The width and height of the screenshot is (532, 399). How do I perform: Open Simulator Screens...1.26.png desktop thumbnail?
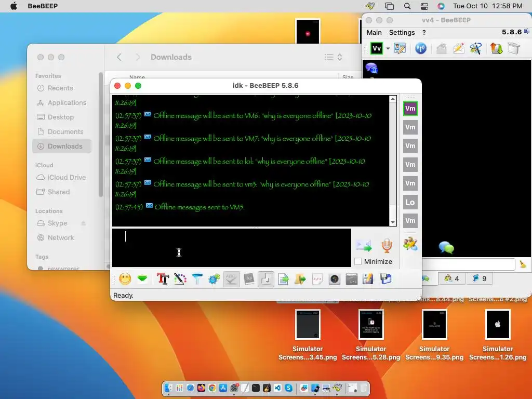tap(498, 325)
